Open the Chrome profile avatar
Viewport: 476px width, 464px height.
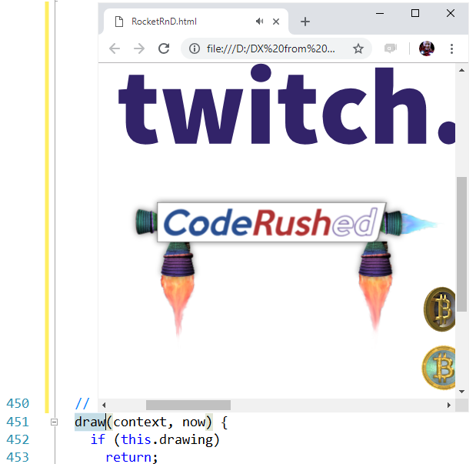coord(427,48)
